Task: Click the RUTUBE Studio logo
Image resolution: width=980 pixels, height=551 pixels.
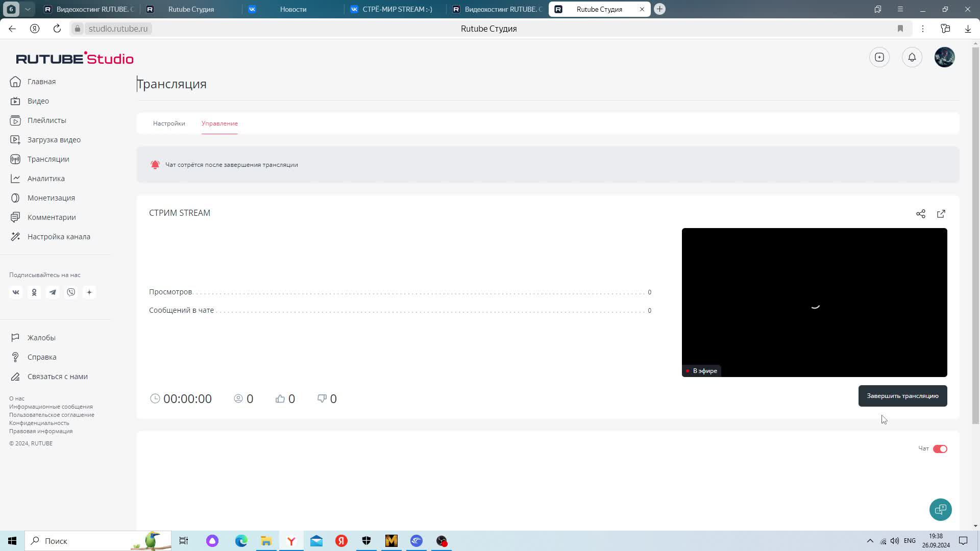Action: click(75, 58)
